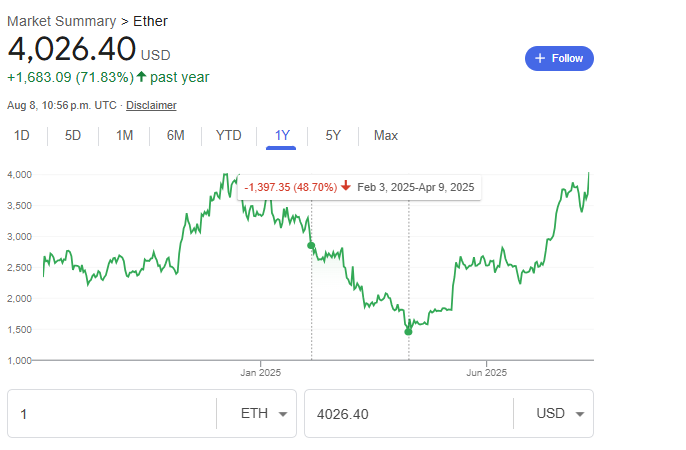This screenshot has width=686, height=450.
Task: Select the 1M time range
Action: point(124,136)
